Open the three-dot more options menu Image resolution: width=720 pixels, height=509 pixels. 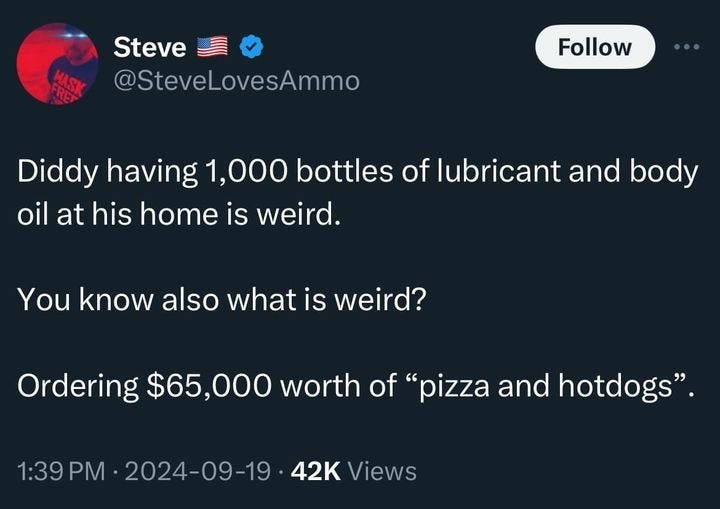click(x=687, y=46)
